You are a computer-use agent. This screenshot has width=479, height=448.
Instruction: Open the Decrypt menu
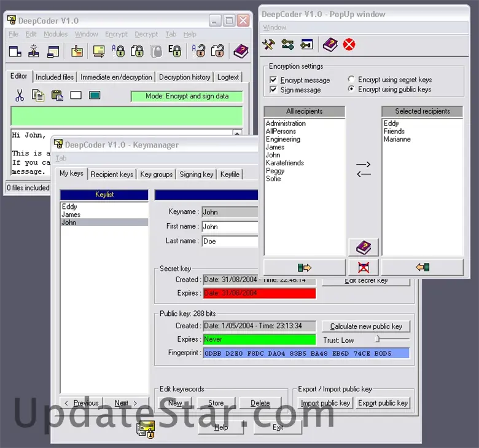[x=146, y=34]
